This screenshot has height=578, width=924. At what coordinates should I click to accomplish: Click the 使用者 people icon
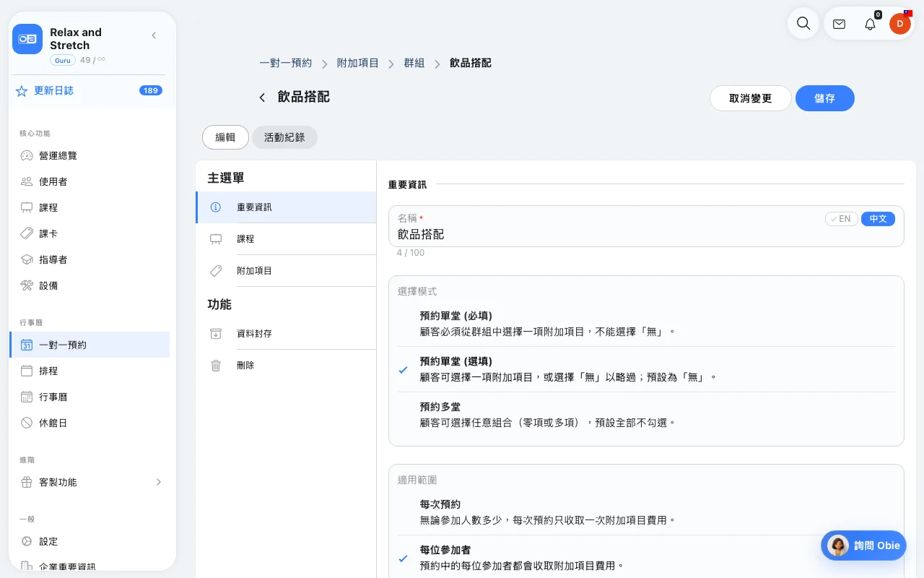pos(27,181)
